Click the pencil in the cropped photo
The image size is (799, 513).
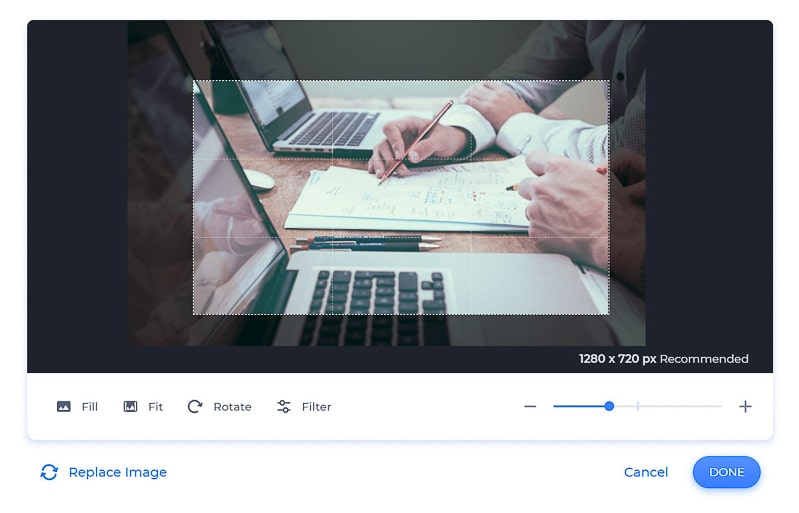tap(416, 143)
